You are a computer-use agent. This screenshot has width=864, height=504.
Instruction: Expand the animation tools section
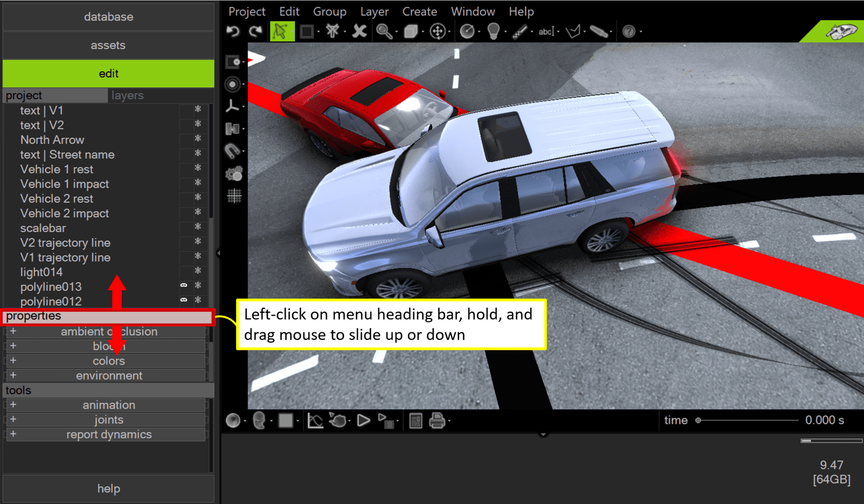[13, 405]
